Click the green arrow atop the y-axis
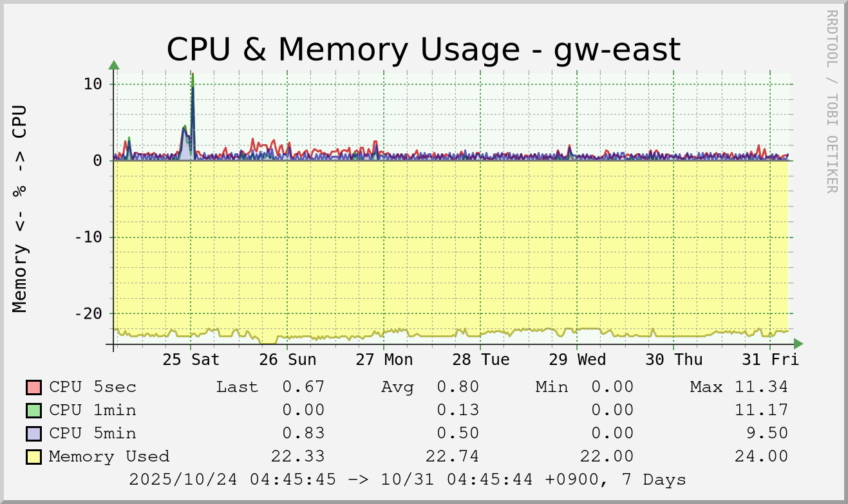This screenshot has height=504, width=848. coord(114,64)
